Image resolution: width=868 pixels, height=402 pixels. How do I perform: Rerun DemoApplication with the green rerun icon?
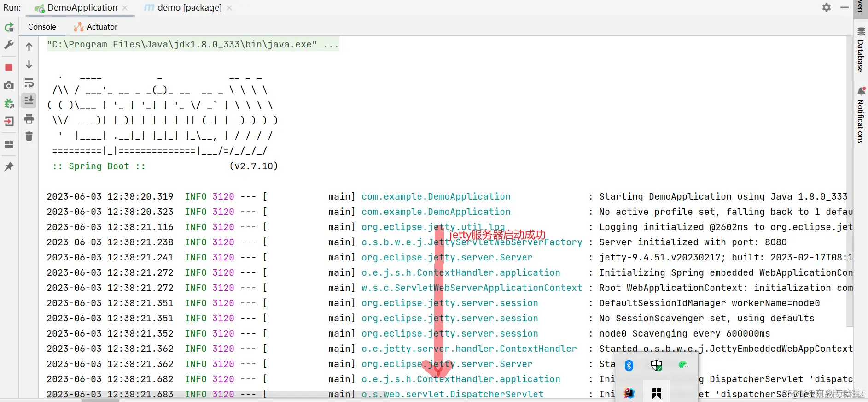point(9,27)
